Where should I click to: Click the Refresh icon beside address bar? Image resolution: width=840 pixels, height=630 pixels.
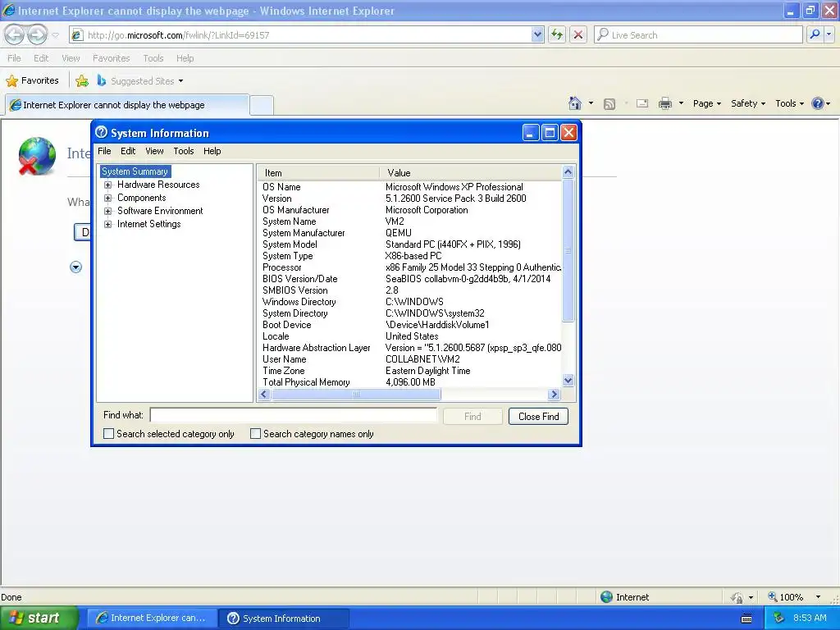tap(557, 34)
